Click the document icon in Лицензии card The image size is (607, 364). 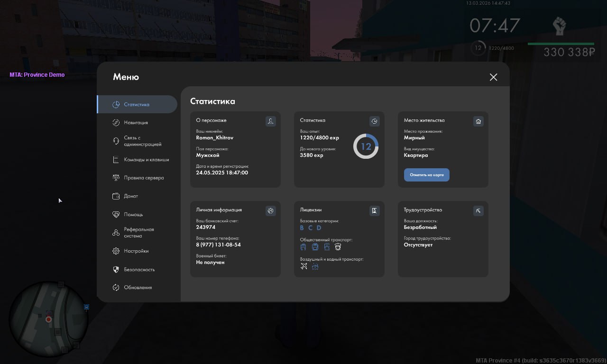pos(374,211)
